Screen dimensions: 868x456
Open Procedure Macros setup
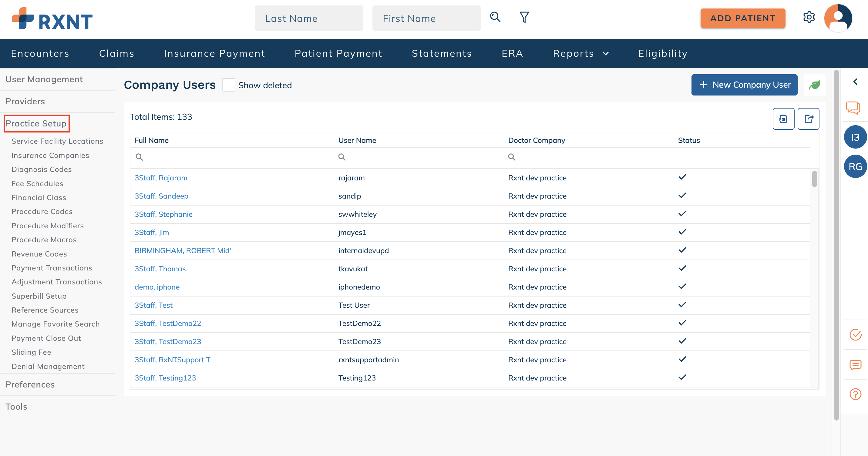[x=44, y=240]
